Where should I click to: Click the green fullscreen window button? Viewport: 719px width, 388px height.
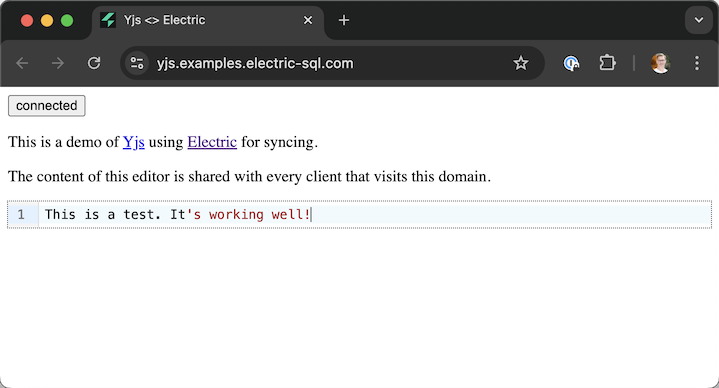[x=67, y=21]
